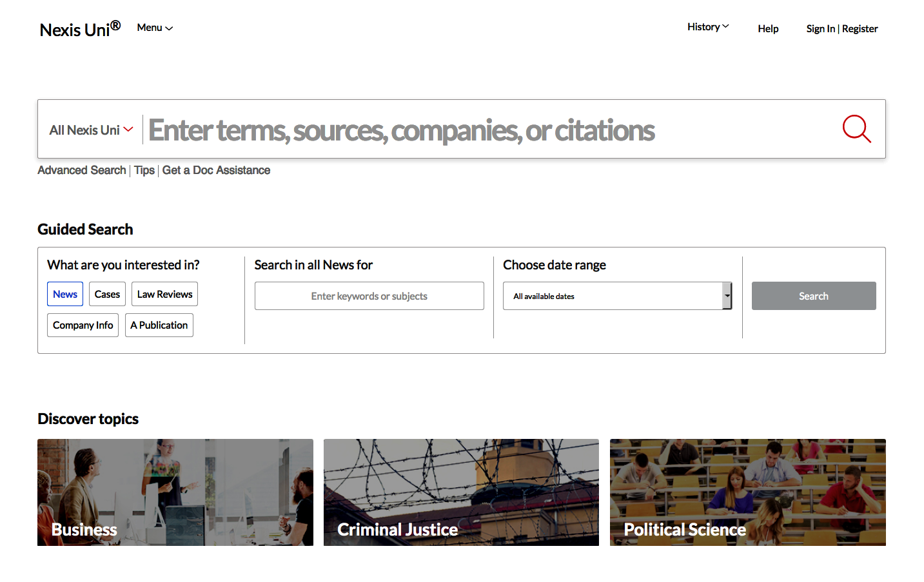Open Advanced Search
The height and width of the screenshot is (582, 924).
82,170
